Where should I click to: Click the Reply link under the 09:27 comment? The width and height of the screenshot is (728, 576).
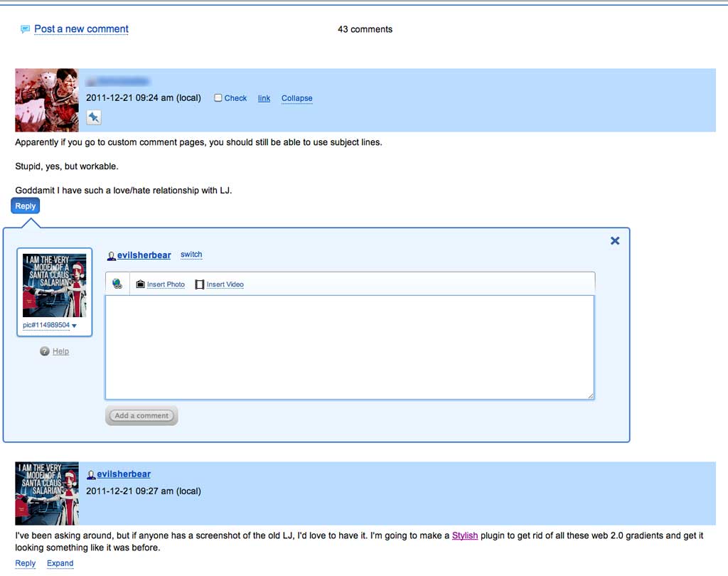click(25, 563)
